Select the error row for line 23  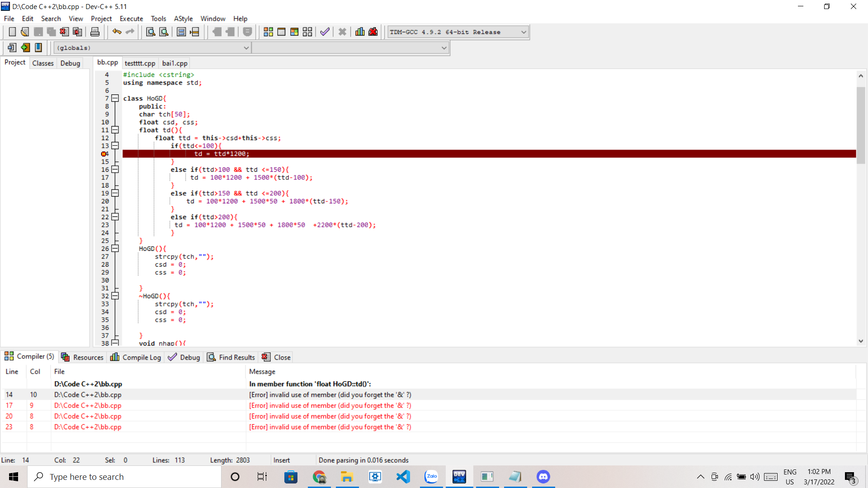click(x=429, y=427)
